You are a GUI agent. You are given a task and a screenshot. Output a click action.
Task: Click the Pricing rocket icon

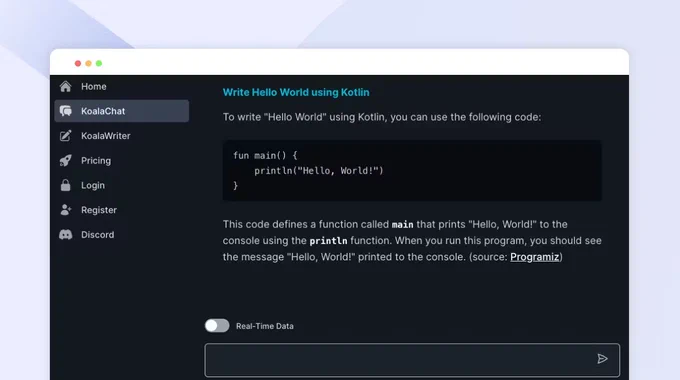(x=65, y=161)
